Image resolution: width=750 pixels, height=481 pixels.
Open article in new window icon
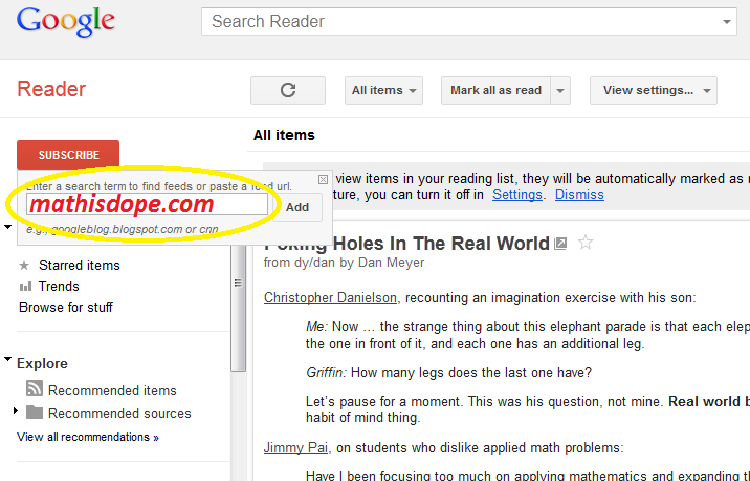[561, 243]
